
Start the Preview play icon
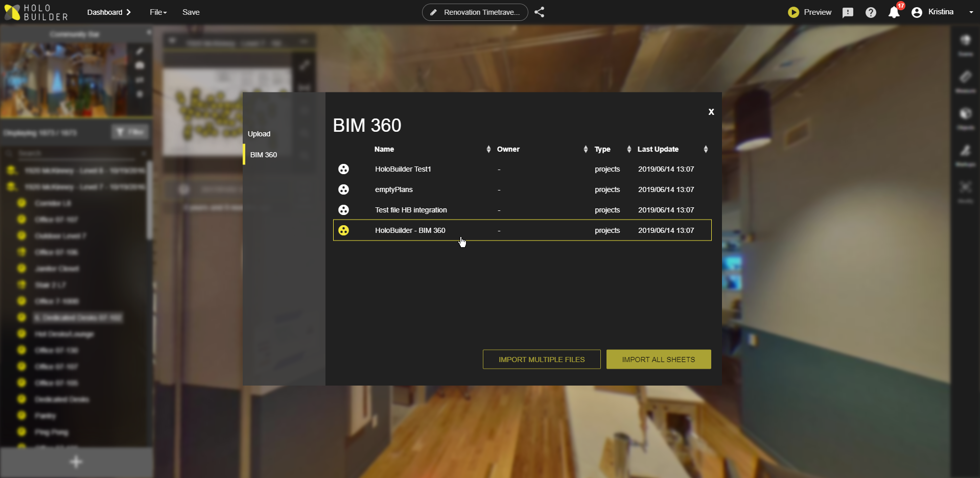tap(793, 12)
